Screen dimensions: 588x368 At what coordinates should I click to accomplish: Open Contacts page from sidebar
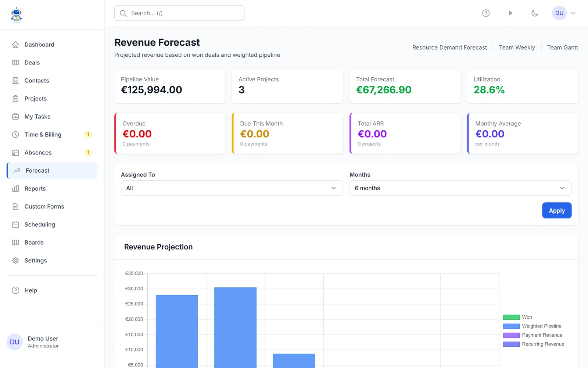52,81
